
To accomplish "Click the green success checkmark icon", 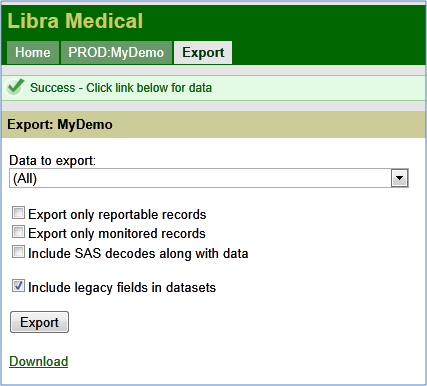I will coord(16,87).
